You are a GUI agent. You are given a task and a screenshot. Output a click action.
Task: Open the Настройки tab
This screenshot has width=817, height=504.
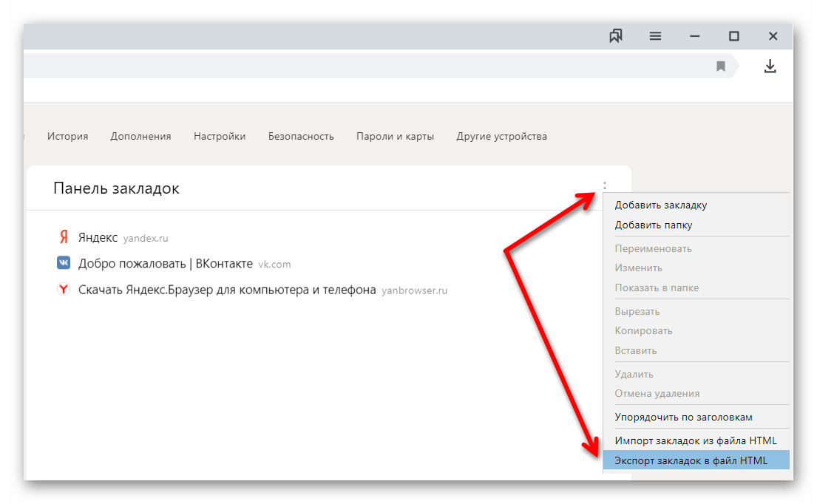(220, 136)
